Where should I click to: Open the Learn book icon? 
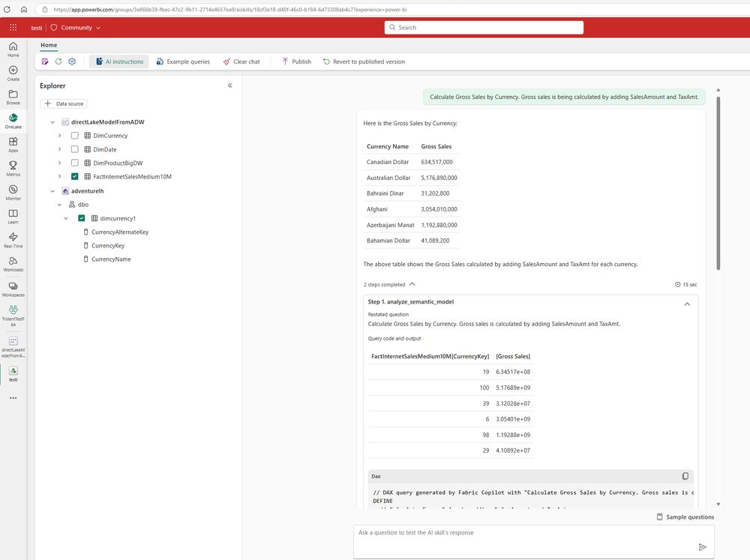13,216
